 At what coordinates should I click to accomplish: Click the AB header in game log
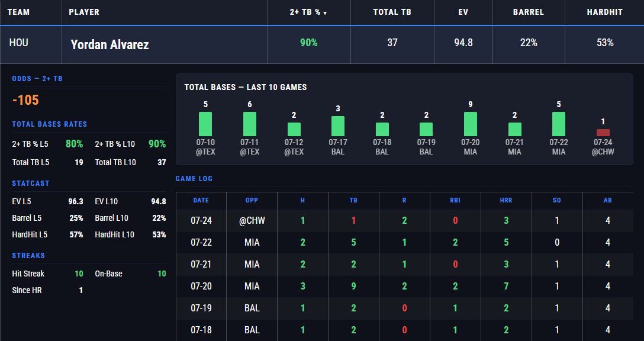tap(608, 201)
